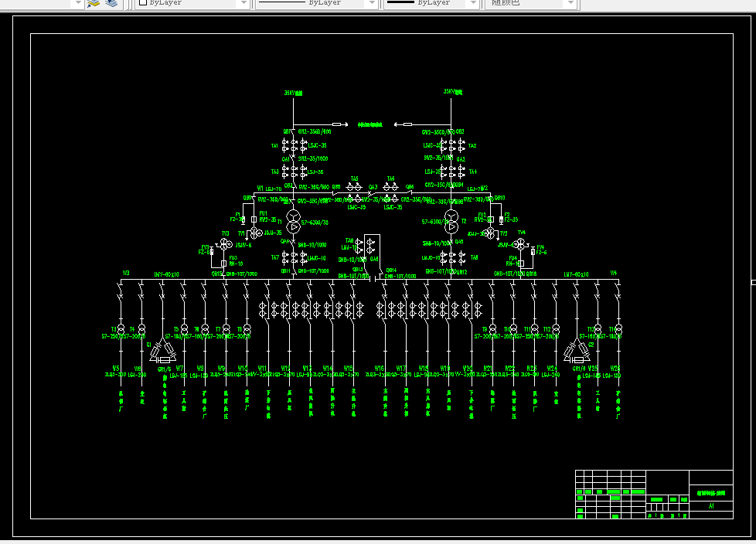Click the W4 bus label
The width and height of the screenshot is (756, 544).
coord(613,274)
